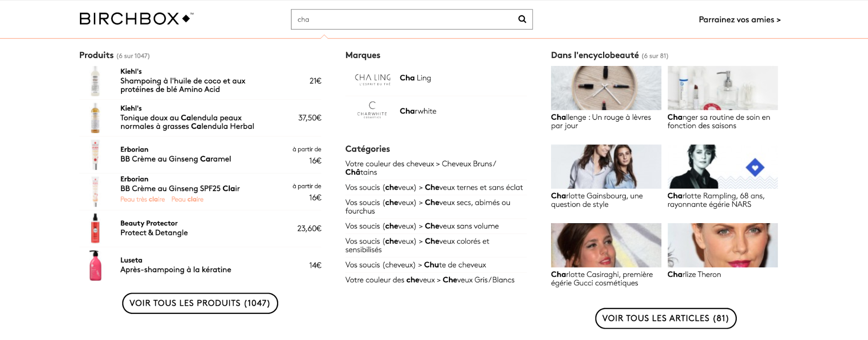The width and height of the screenshot is (868, 340).
Task: Open 'Challenge : Un rouge à lèvres par jour'
Action: (x=601, y=122)
